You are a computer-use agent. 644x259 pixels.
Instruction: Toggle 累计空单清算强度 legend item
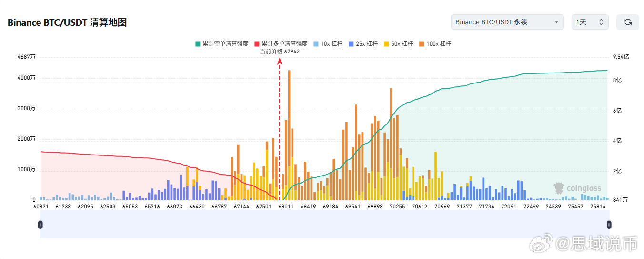(x=221, y=44)
